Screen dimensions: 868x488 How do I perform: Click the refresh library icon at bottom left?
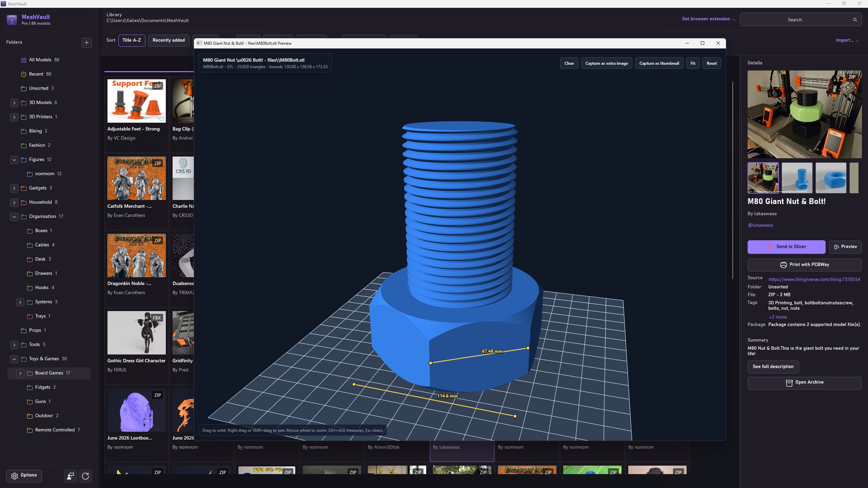tap(85, 476)
